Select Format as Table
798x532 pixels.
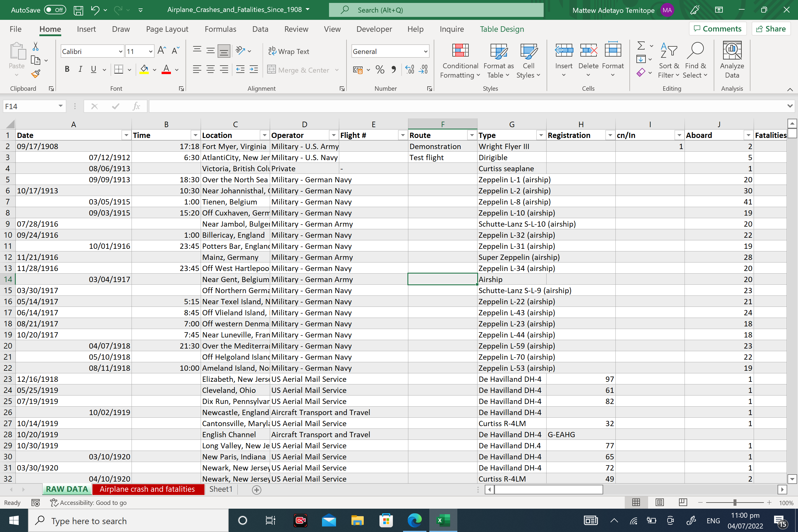coord(498,61)
